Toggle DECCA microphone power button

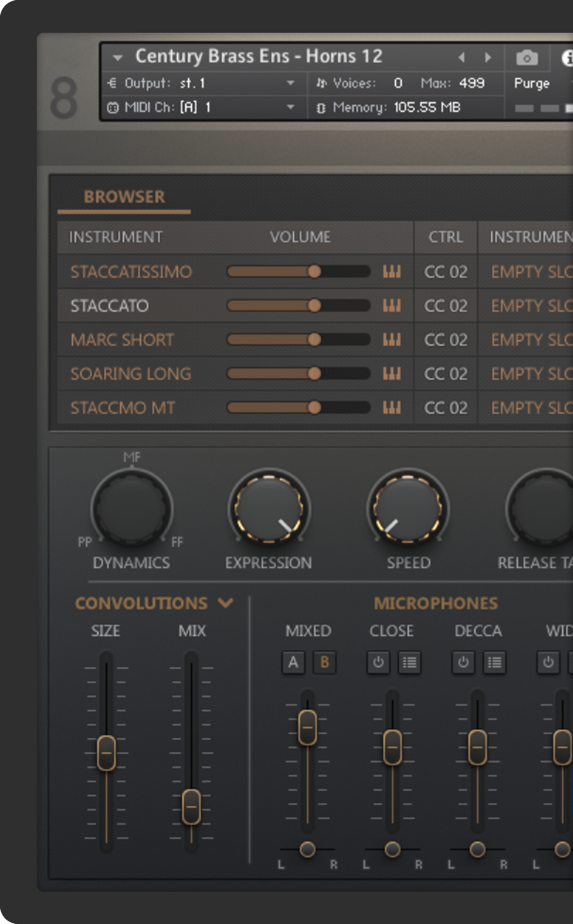(x=463, y=662)
